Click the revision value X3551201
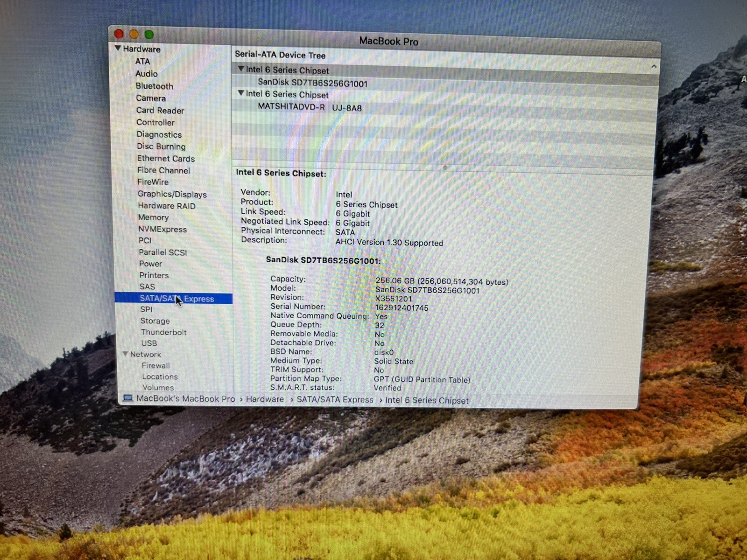 394,299
